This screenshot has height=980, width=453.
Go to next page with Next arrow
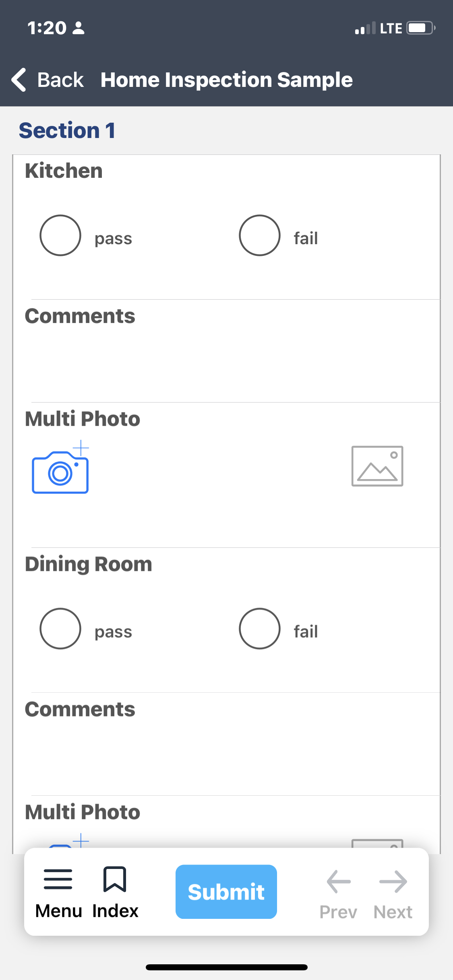pyautogui.click(x=393, y=882)
